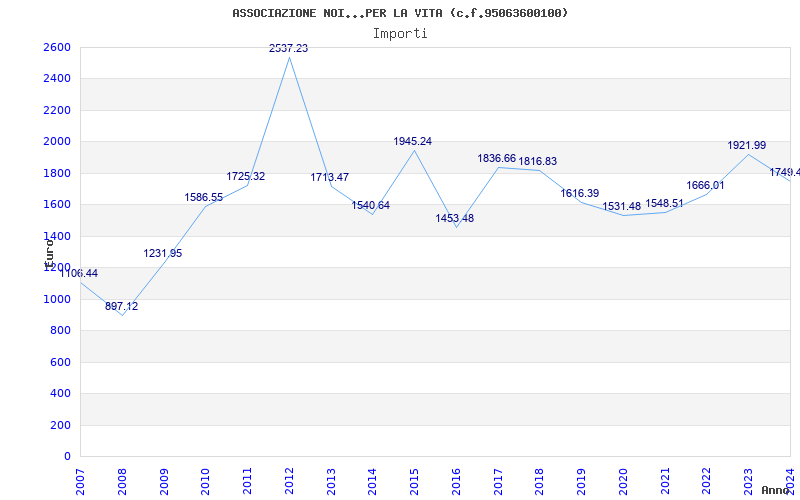Click the 1945.24 value label

[412, 141]
